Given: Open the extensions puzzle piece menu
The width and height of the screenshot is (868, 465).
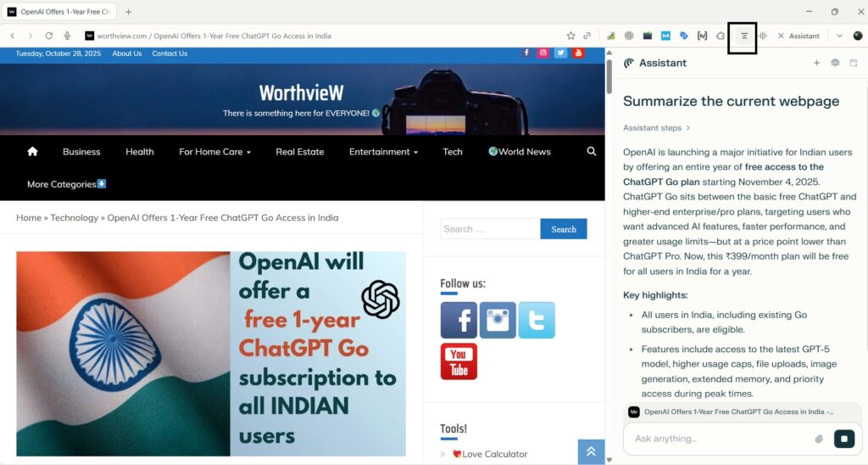Looking at the screenshot, I should (721, 36).
